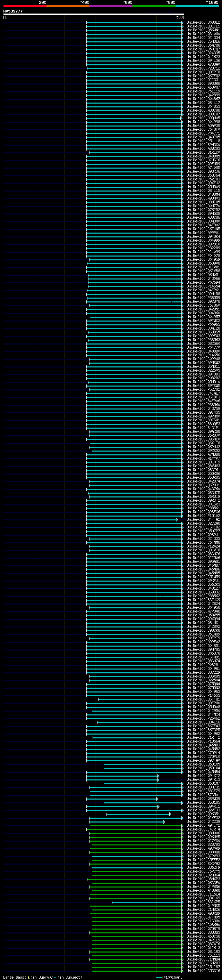Select hit label UniRef100_A9QMA5
Image resolution: width=222 pixels, height=980 pixels.
click(203, 118)
